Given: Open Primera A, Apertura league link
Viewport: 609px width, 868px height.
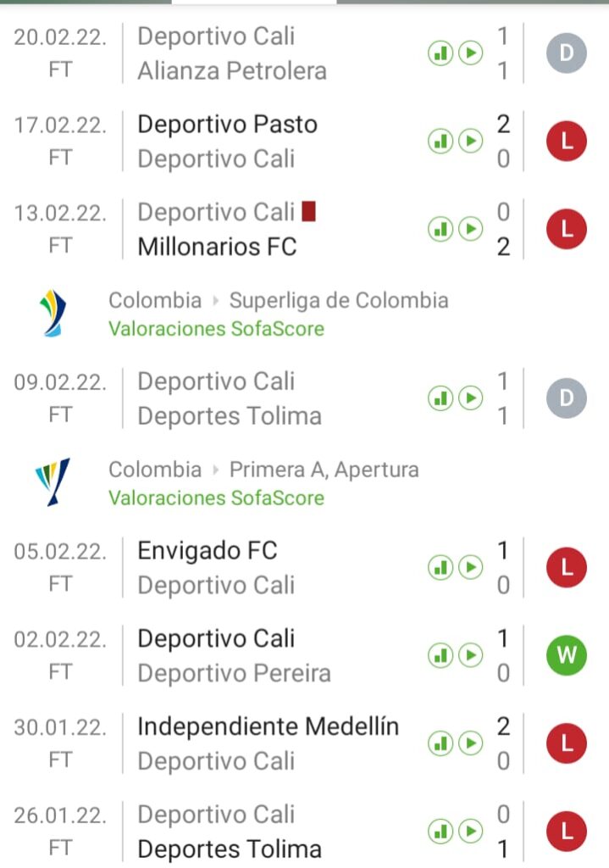Looking at the screenshot, I should pos(324,470).
